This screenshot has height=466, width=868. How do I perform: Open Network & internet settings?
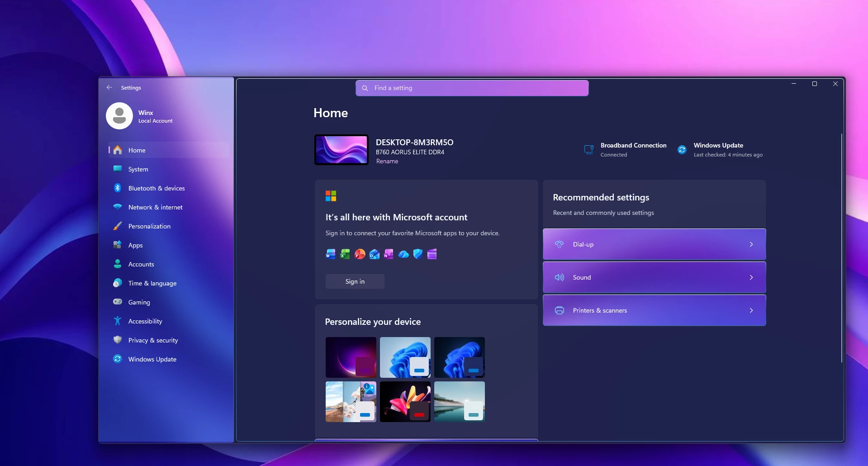click(x=168, y=207)
